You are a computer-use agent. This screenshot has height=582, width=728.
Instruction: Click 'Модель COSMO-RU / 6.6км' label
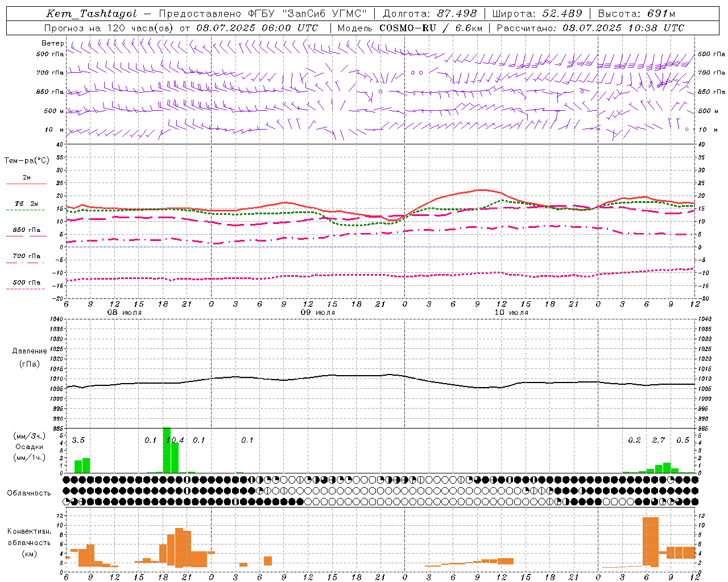pos(410,28)
